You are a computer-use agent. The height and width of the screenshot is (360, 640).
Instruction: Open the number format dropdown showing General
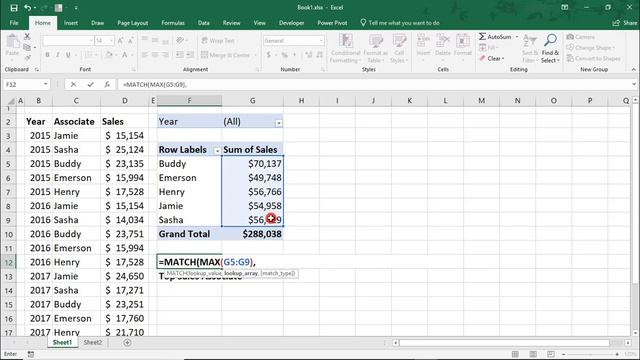pyautogui.click(x=321, y=41)
